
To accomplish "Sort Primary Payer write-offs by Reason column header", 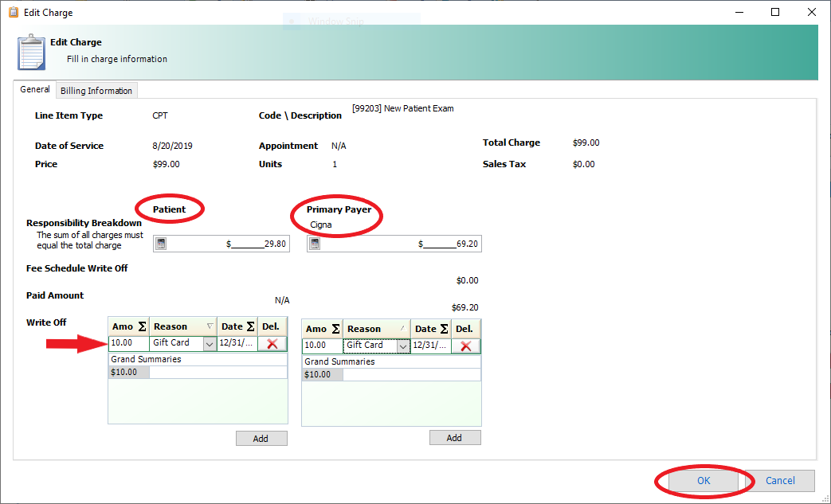I will tap(377, 329).
